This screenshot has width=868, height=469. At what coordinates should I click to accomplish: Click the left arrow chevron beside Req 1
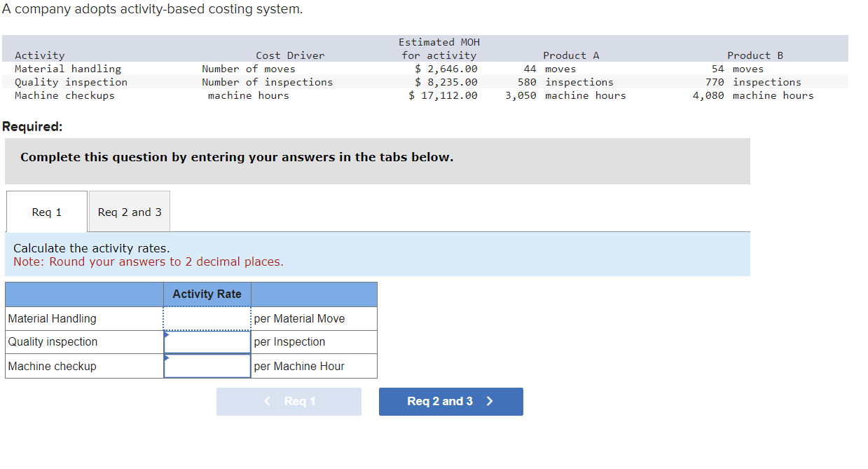pyautogui.click(x=267, y=401)
